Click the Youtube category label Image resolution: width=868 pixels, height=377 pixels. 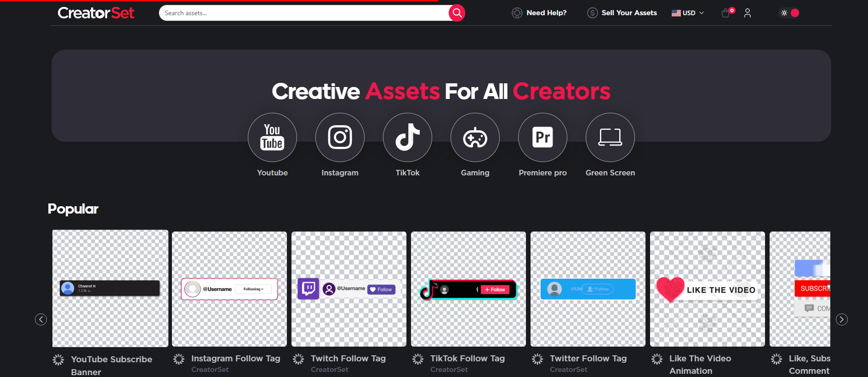point(272,173)
